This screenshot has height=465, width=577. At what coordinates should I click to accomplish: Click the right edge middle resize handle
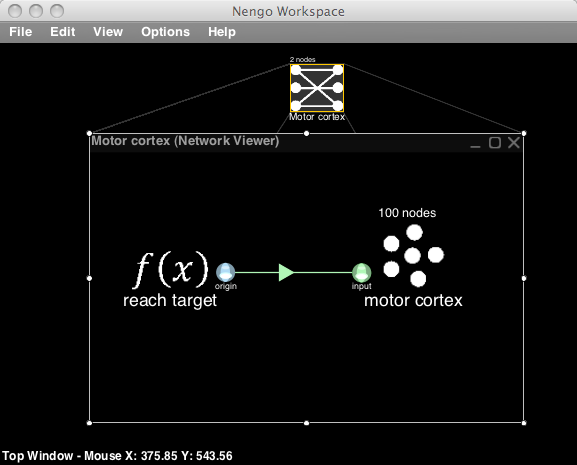click(524, 278)
